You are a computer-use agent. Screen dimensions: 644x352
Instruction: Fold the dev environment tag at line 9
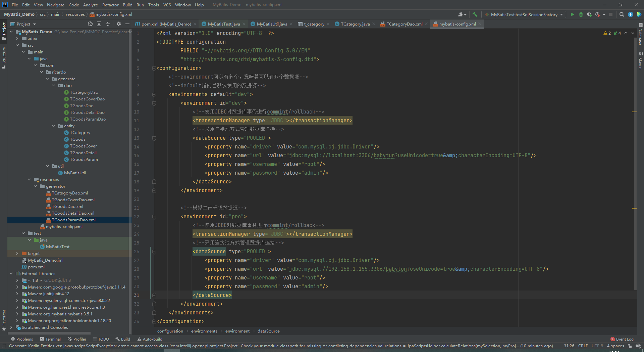154,103
